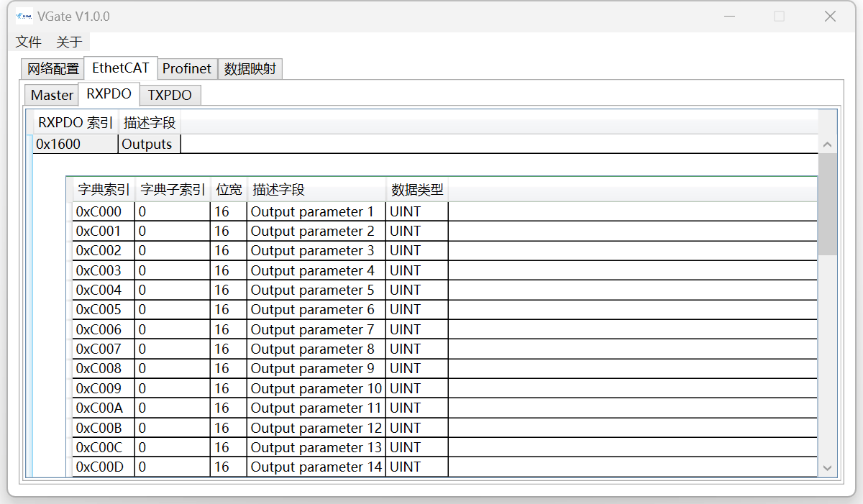The width and height of the screenshot is (863, 504).
Task: Select the 0xC00A cell
Action: click(x=104, y=408)
